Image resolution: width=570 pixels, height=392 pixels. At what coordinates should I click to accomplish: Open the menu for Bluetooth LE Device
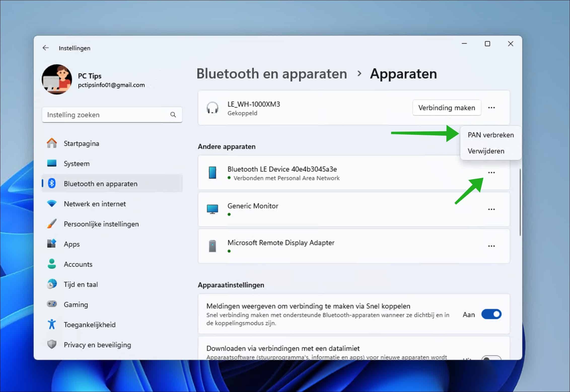[x=491, y=173]
